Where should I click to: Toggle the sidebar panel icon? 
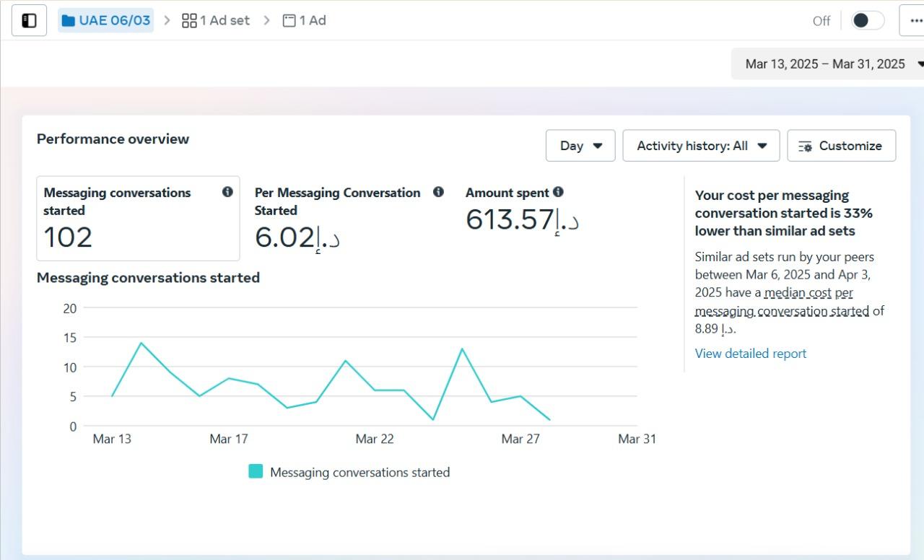tap(29, 20)
